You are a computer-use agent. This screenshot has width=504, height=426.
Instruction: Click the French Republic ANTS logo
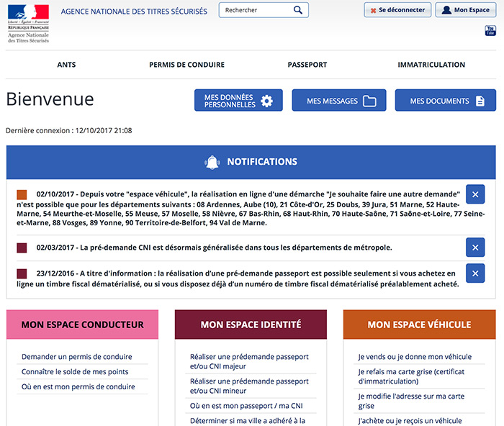(x=28, y=23)
